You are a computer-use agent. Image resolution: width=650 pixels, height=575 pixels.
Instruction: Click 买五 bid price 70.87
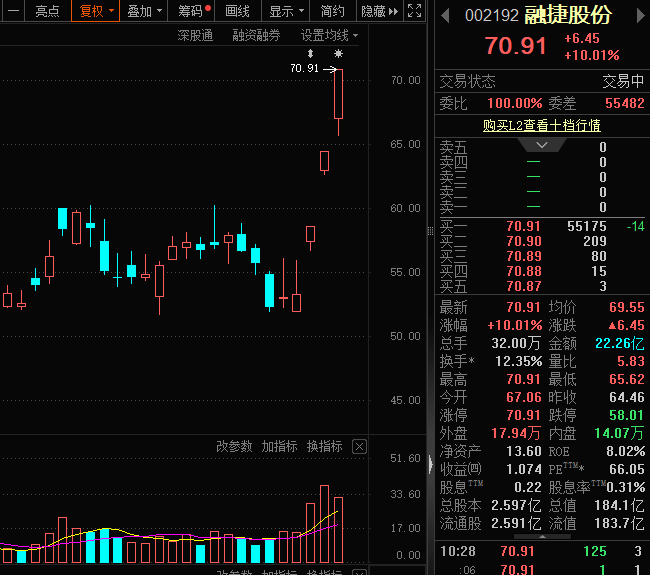(524, 286)
